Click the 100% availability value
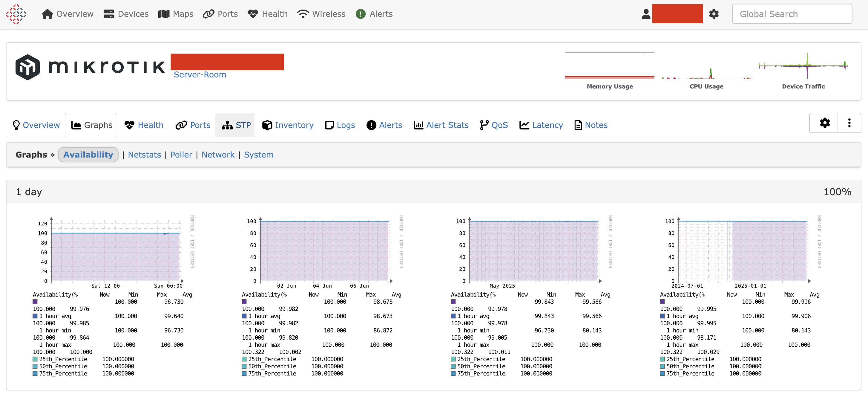 837,192
